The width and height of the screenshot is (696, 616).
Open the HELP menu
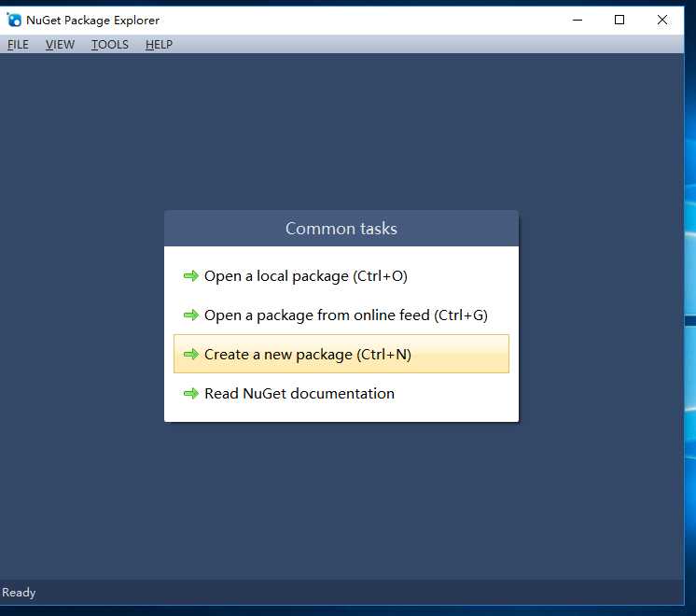coord(159,45)
